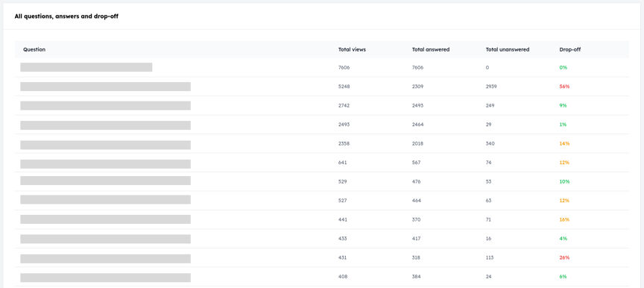Select the total views value 527

coord(343,201)
